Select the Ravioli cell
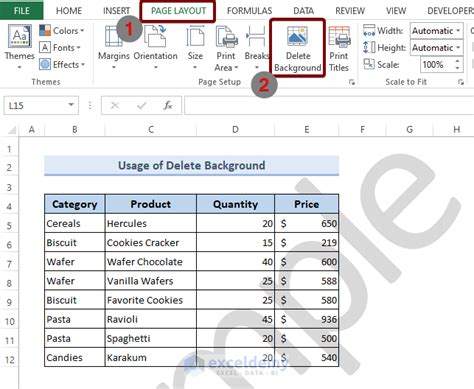Image resolution: width=474 pixels, height=389 pixels. pos(151,319)
